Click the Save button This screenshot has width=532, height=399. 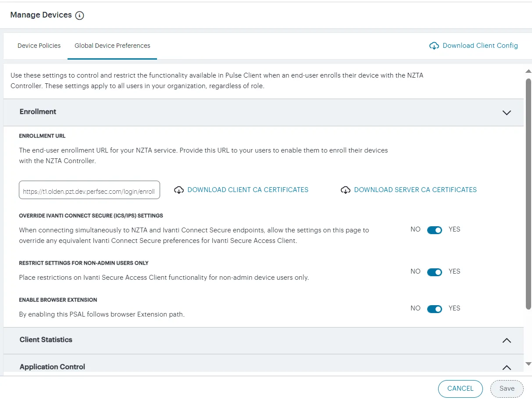pos(507,388)
